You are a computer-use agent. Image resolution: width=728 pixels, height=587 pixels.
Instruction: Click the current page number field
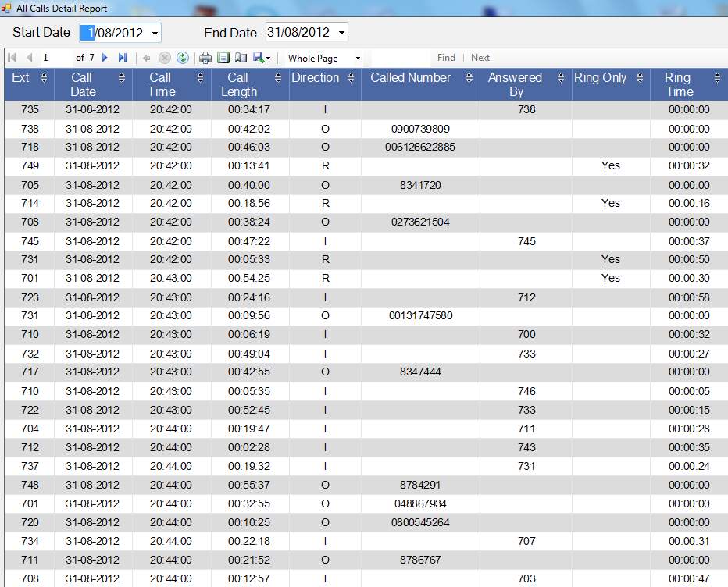[x=55, y=58]
